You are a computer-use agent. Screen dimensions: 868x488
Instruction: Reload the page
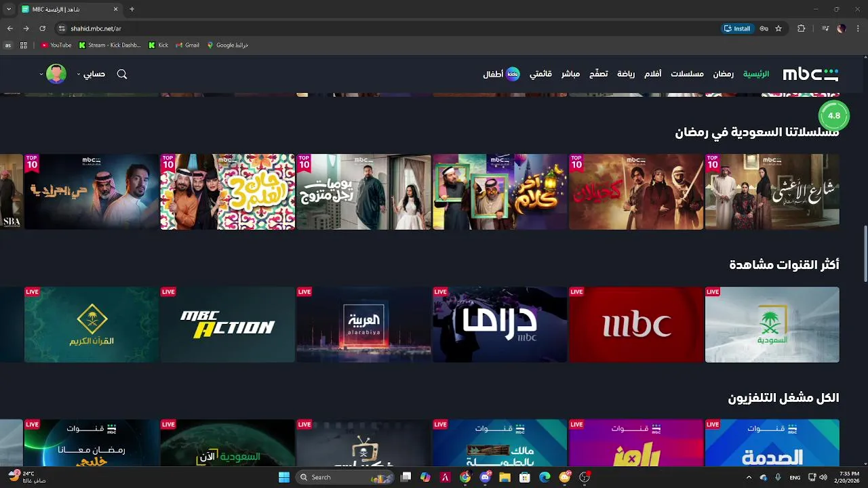coord(42,28)
